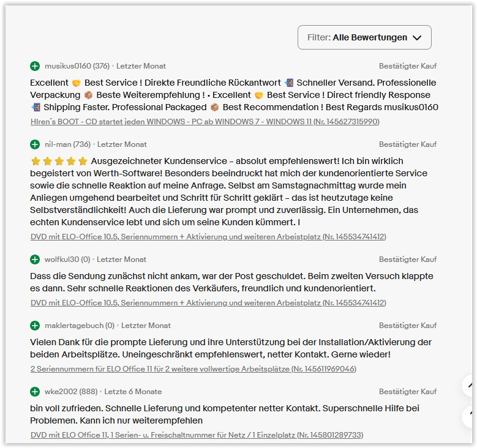The image size is (477, 448).
Task: Open the 2 Seriennummern für ELO Office 11 link
Action: tap(193, 369)
